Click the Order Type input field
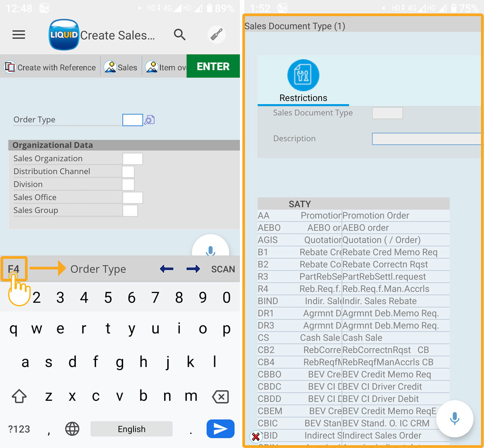 click(132, 120)
